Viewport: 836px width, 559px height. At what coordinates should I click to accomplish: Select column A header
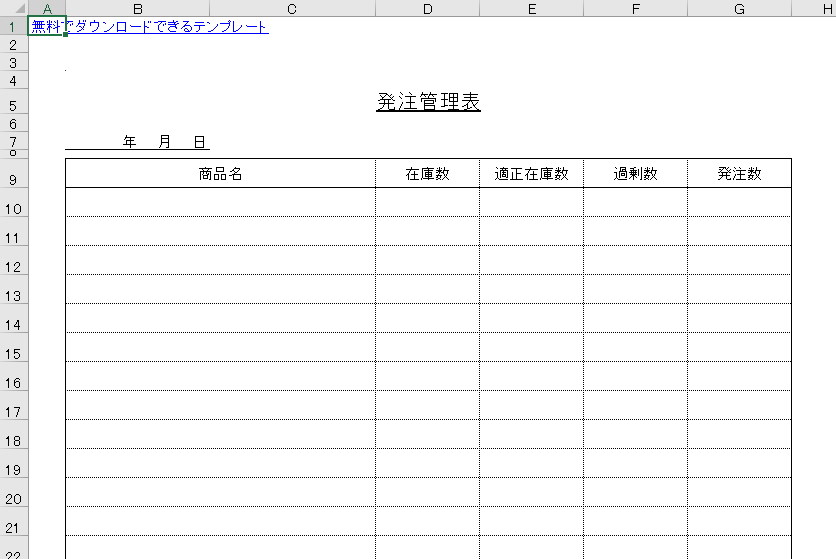pyautogui.click(x=47, y=9)
